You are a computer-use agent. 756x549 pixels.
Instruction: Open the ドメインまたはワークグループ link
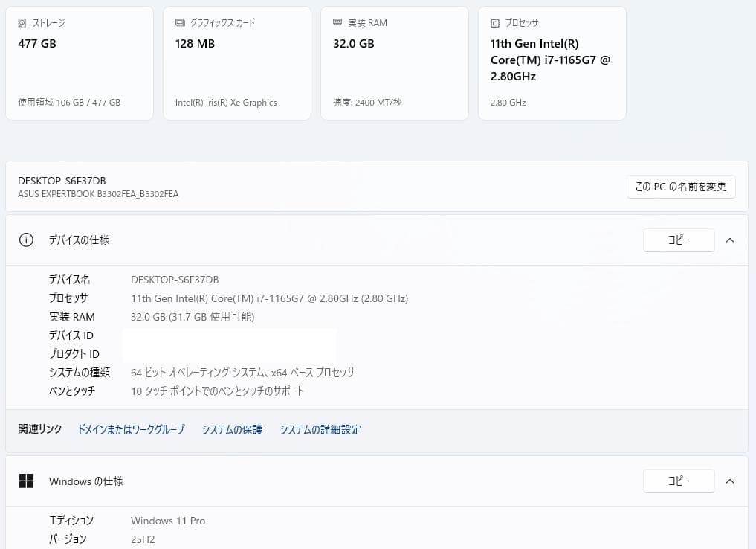[131, 429]
